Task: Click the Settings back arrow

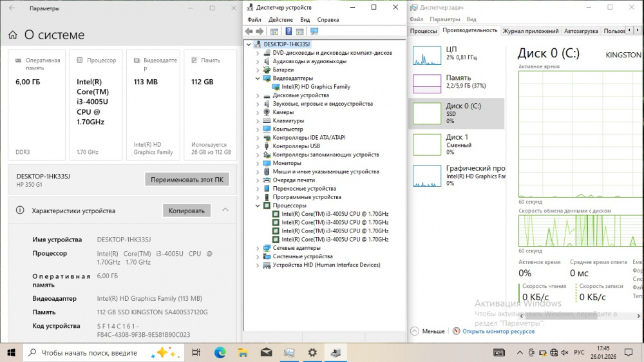Action: point(12,8)
